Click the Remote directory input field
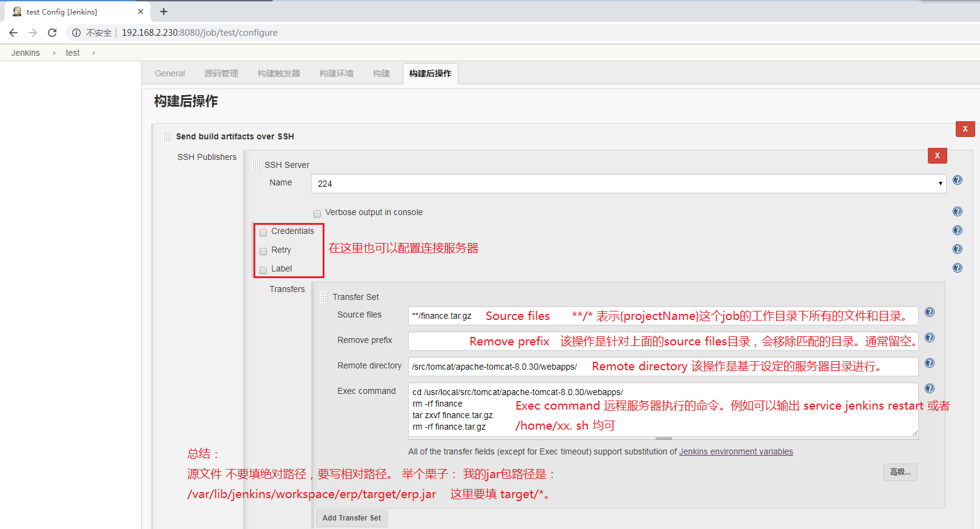 tap(663, 367)
